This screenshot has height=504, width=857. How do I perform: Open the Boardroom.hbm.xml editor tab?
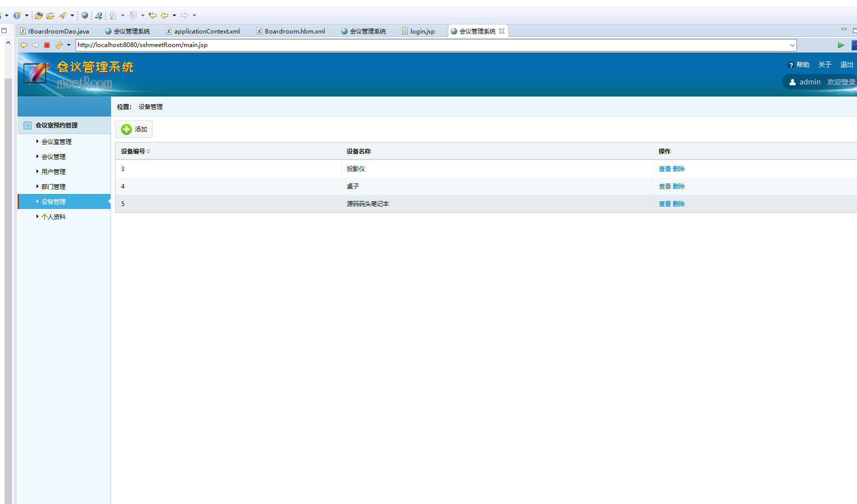pyautogui.click(x=294, y=31)
